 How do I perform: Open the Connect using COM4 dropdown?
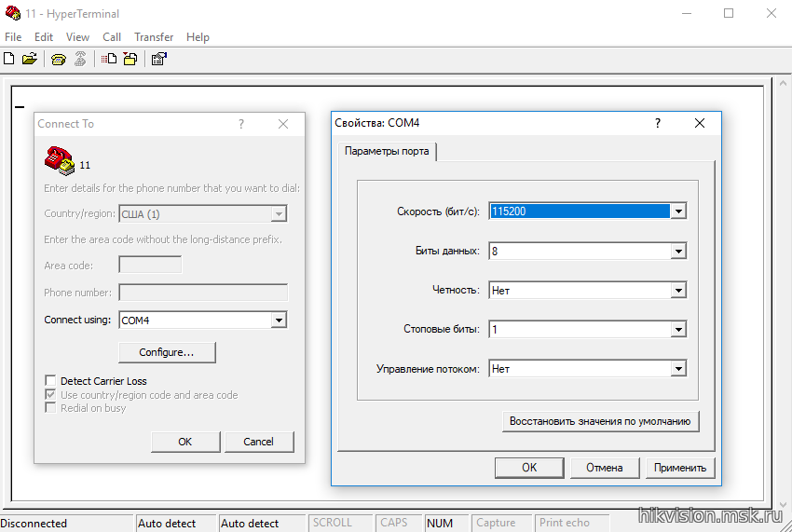(x=279, y=320)
